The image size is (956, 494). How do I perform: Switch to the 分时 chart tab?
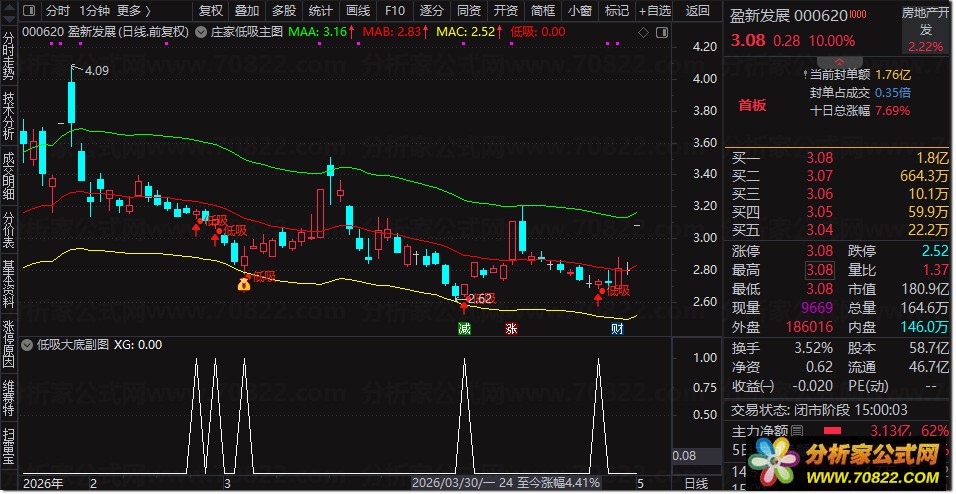[x=58, y=10]
